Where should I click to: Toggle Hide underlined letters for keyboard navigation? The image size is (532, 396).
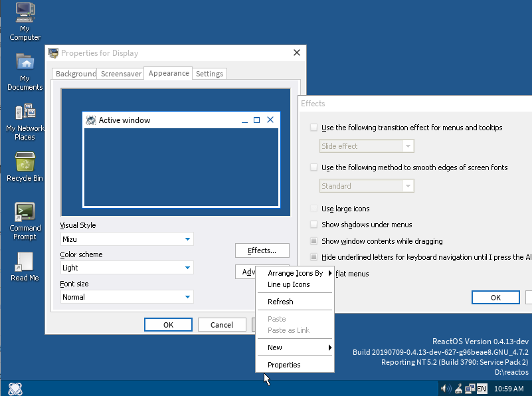pyautogui.click(x=314, y=257)
